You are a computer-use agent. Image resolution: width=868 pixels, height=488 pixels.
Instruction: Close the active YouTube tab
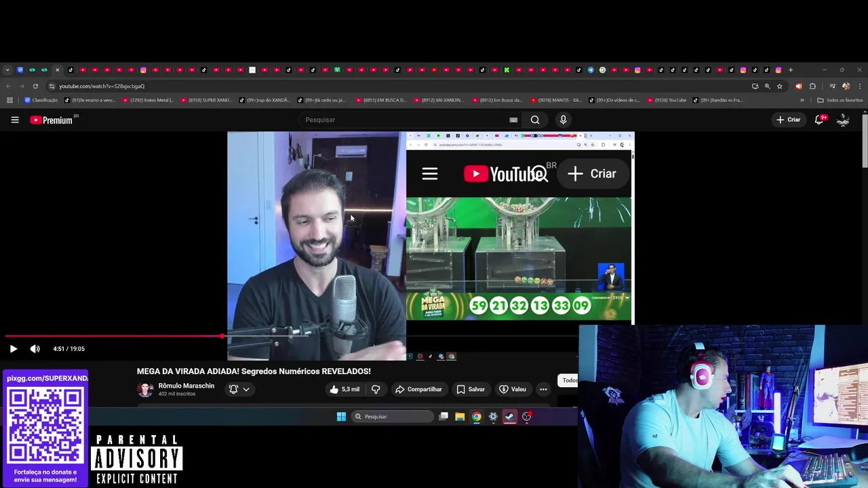pos(57,70)
